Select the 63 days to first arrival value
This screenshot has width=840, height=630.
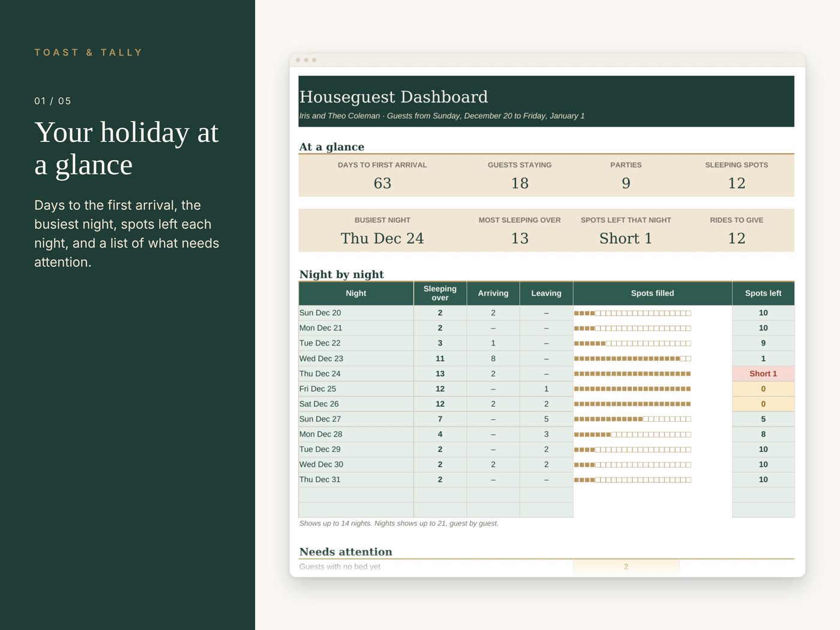382,183
